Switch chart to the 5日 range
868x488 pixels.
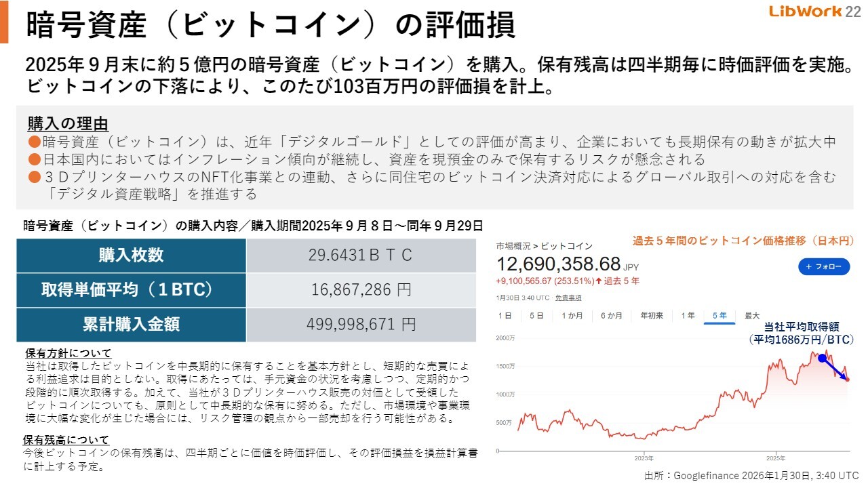[536, 316]
